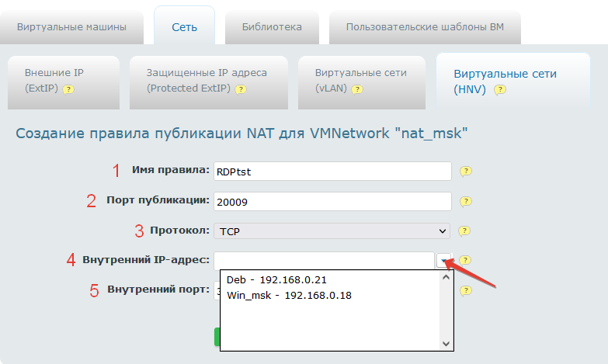Image resolution: width=608 pixels, height=364 pixels.
Task: Click the Внутренний IP-адрес dropdown arrow
Action: pos(443,261)
